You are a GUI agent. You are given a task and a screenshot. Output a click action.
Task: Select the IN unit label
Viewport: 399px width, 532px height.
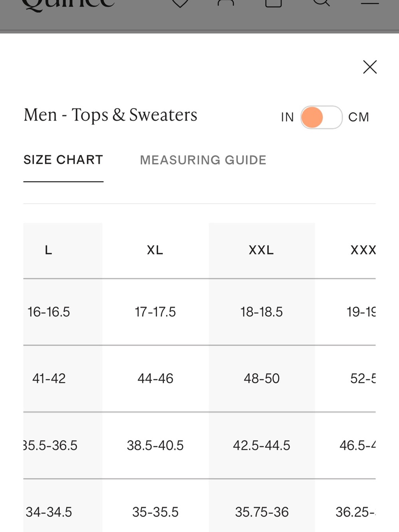287,117
